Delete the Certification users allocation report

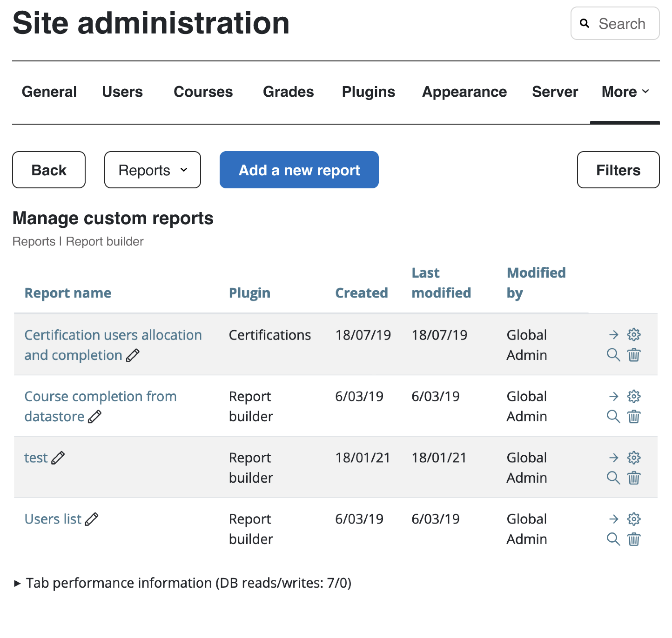tap(634, 355)
